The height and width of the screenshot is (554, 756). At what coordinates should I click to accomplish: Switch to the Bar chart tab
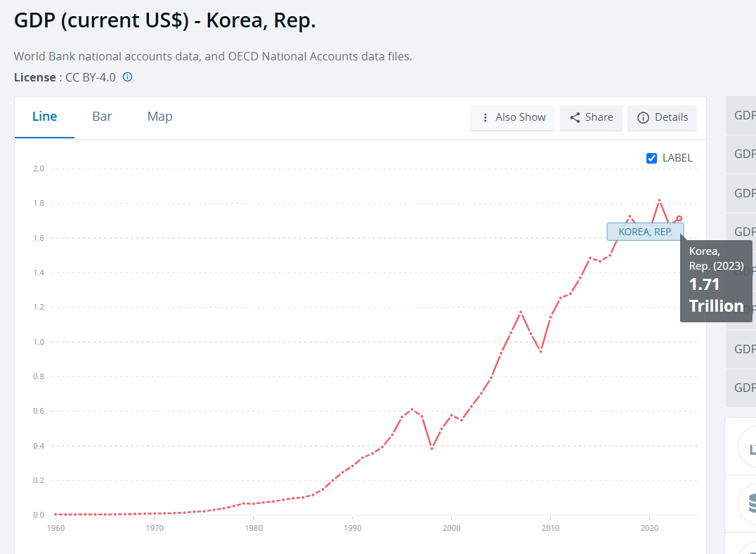pos(102,117)
